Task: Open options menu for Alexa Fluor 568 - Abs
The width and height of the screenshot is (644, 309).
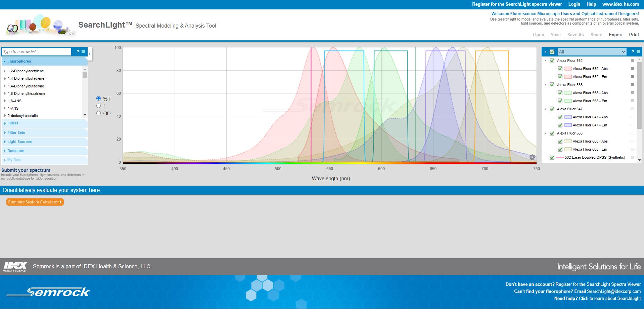Action: click(x=633, y=93)
